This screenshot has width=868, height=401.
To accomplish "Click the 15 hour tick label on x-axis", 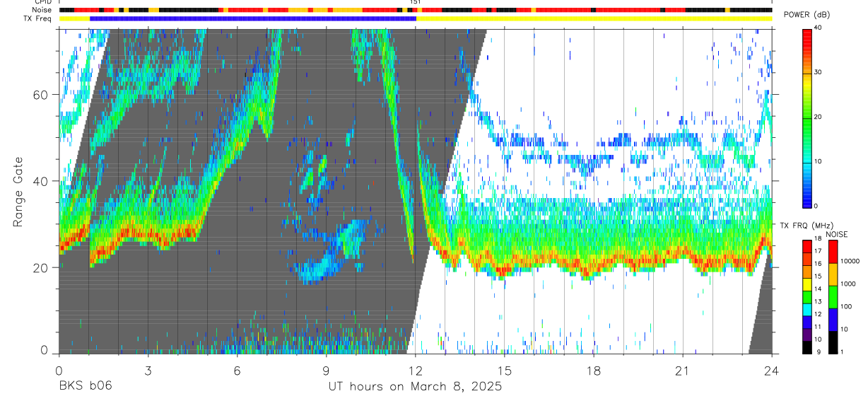I will (505, 371).
